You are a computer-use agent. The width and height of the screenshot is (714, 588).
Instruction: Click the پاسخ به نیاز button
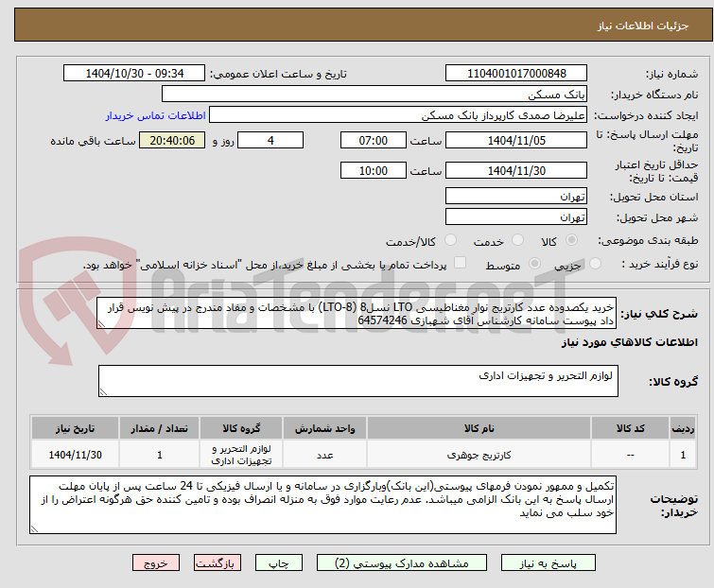coord(549,563)
